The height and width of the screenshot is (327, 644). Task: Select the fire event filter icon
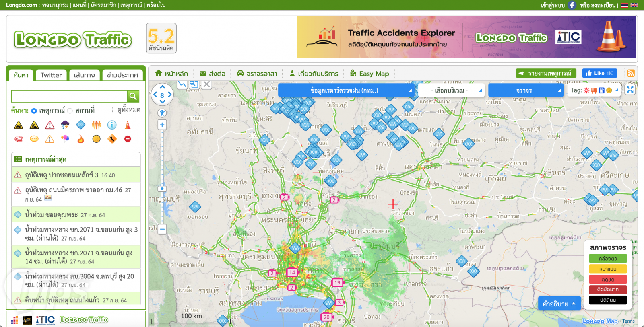[x=81, y=139]
